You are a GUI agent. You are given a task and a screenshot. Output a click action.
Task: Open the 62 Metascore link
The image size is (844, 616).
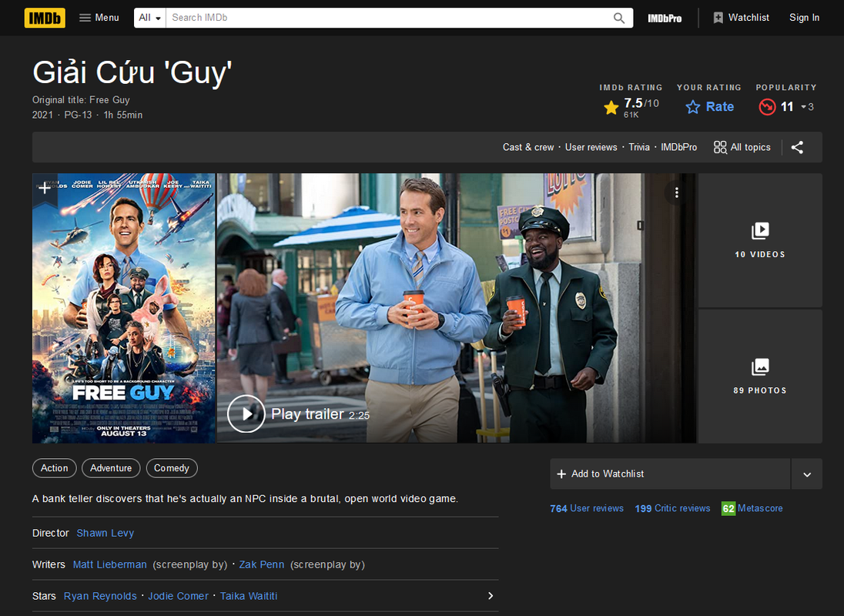pos(752,508)
